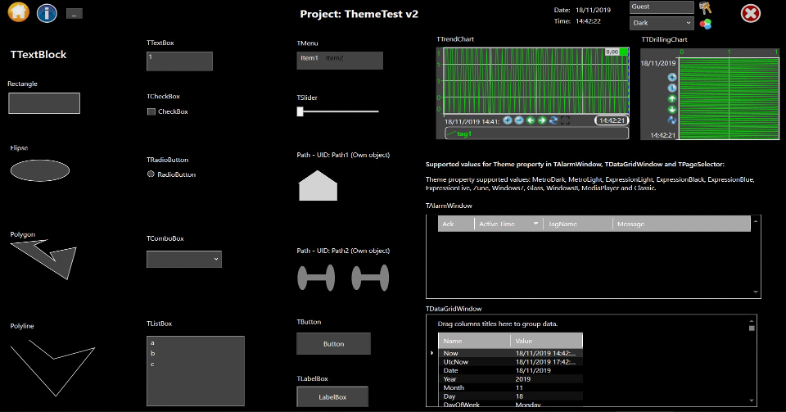Click trend chart right arrow icon
Screen dimensions: 786x412
(x=542, y=120)
